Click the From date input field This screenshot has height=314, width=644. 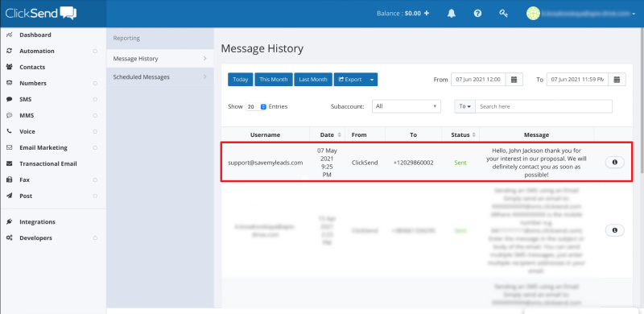(x=478, y=80)
